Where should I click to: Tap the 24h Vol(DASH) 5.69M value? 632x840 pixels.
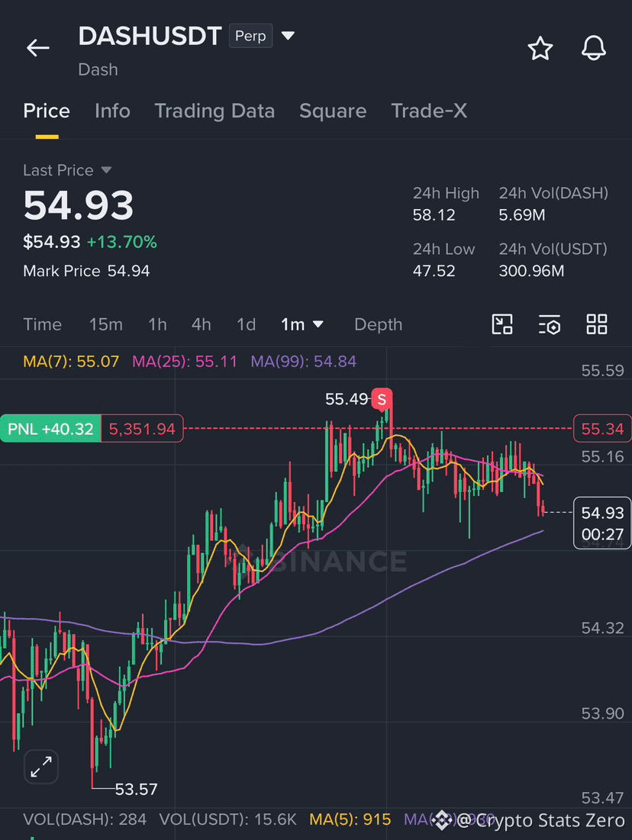click(x=522, y=215)
